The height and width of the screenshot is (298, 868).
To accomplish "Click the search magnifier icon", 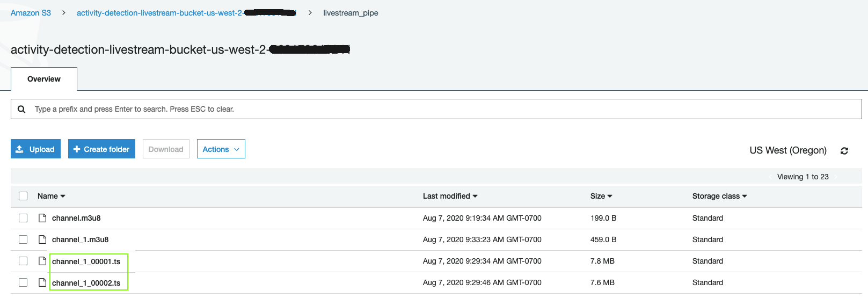I will 21,109.
